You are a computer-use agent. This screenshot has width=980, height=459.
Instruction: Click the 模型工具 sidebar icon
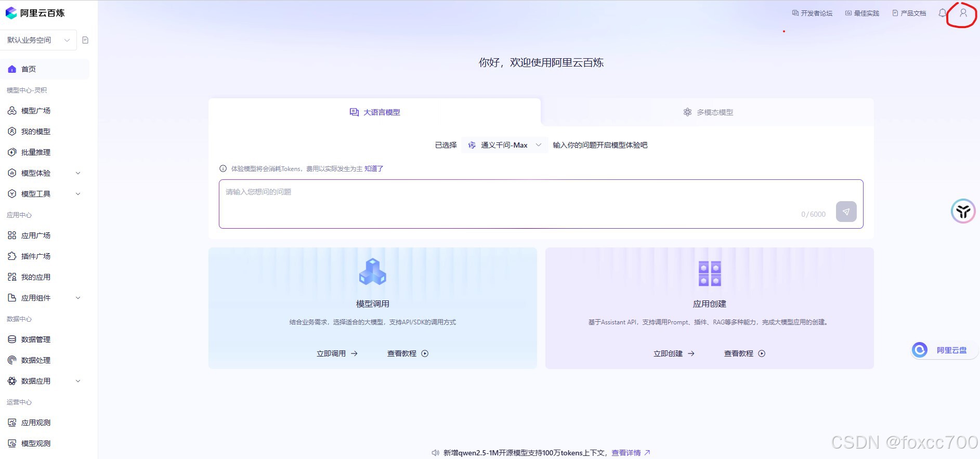(x=12, y=194)
